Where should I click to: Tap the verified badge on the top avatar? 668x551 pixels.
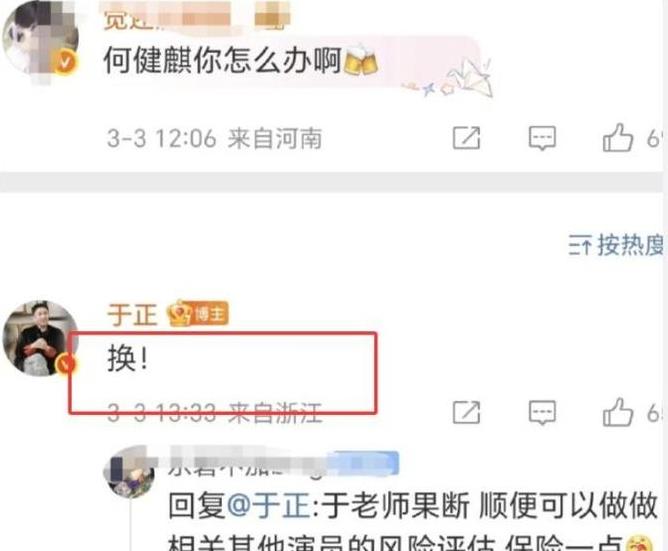[65, 62]
